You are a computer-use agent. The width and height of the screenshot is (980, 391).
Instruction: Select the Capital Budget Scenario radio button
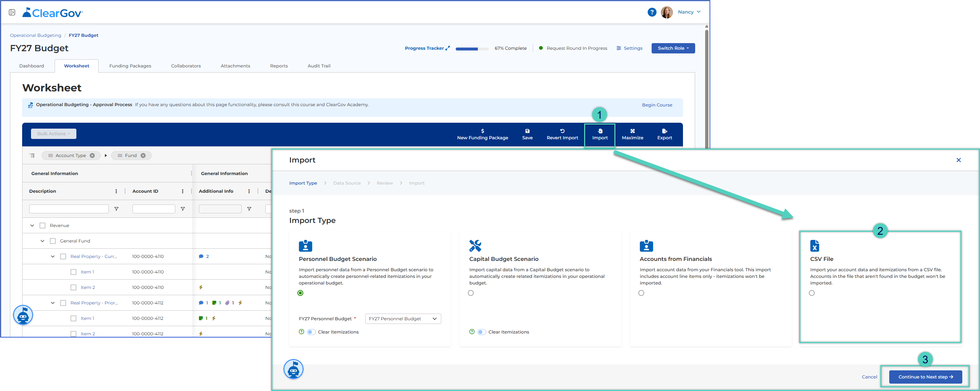470,293
